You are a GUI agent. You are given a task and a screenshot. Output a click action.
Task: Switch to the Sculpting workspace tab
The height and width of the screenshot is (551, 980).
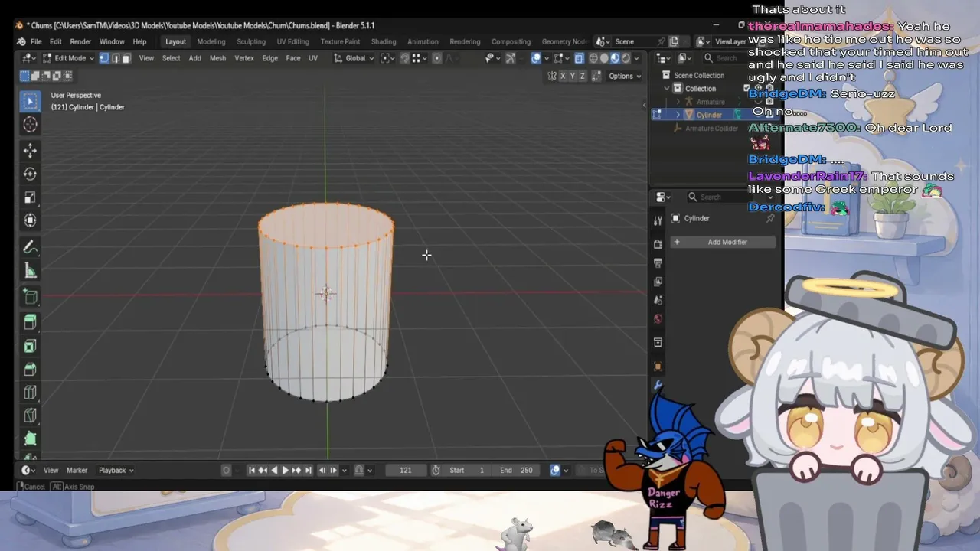pos(251,41)
